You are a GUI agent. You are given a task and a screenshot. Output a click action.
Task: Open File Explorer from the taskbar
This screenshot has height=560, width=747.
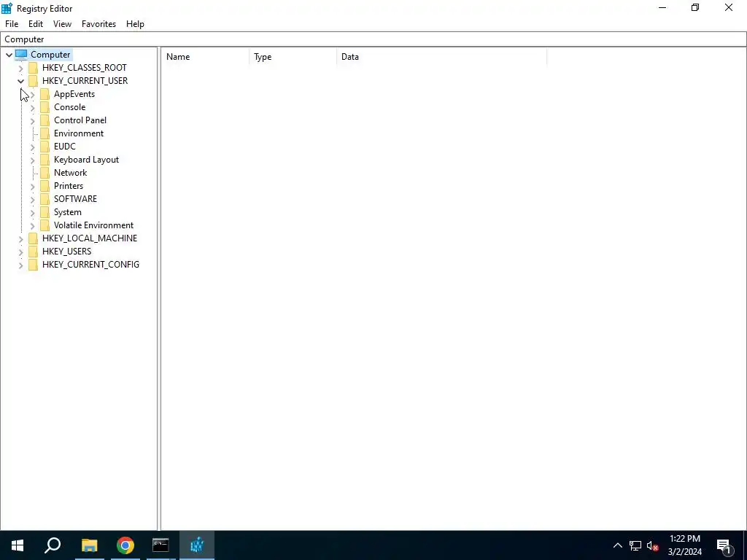tap(89, 545)
